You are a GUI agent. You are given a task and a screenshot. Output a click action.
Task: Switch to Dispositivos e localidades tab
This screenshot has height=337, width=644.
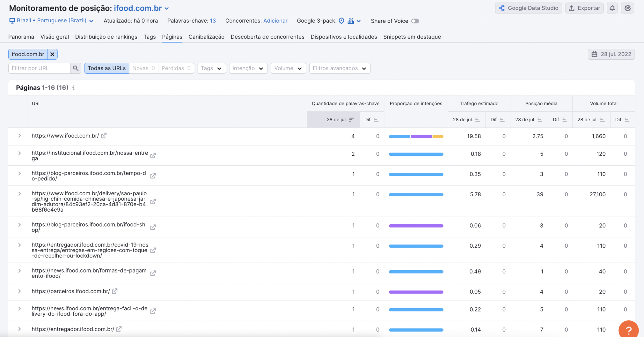pos(344,37)
